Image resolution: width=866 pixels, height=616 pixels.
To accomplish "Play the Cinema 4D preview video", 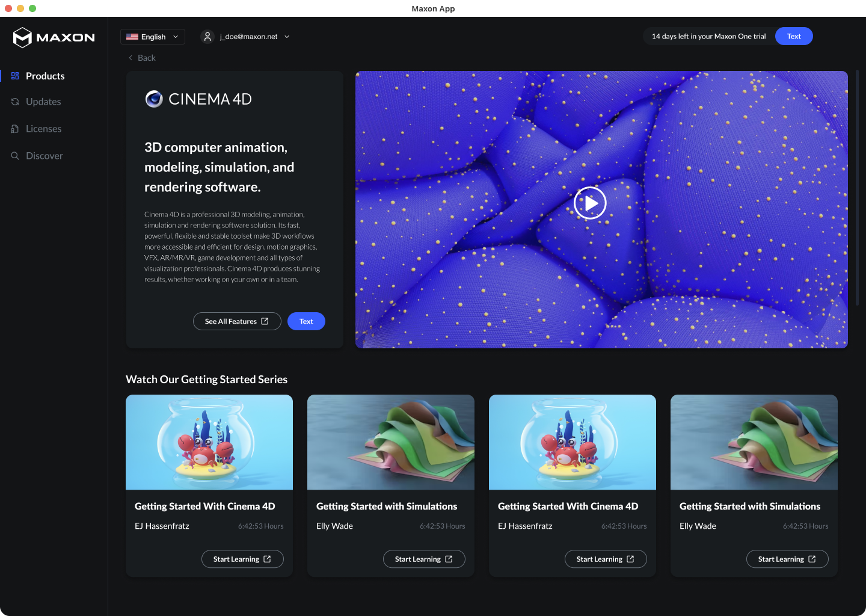I will point(590,203).
